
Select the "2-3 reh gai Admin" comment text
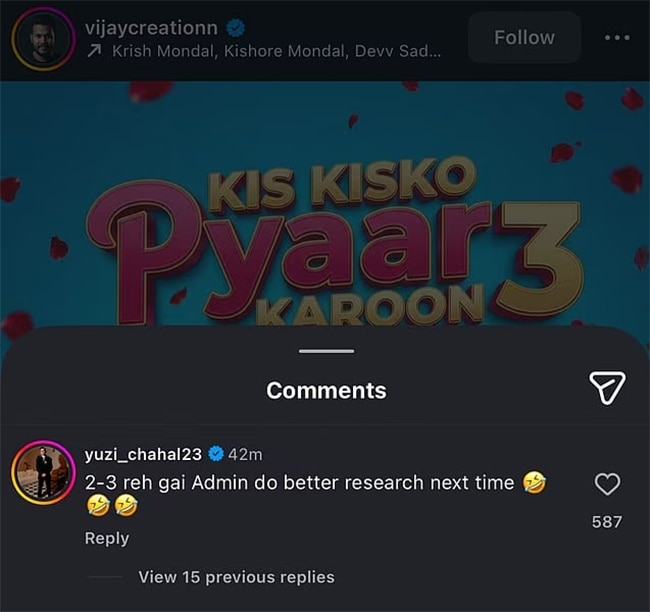pos(300,483)
